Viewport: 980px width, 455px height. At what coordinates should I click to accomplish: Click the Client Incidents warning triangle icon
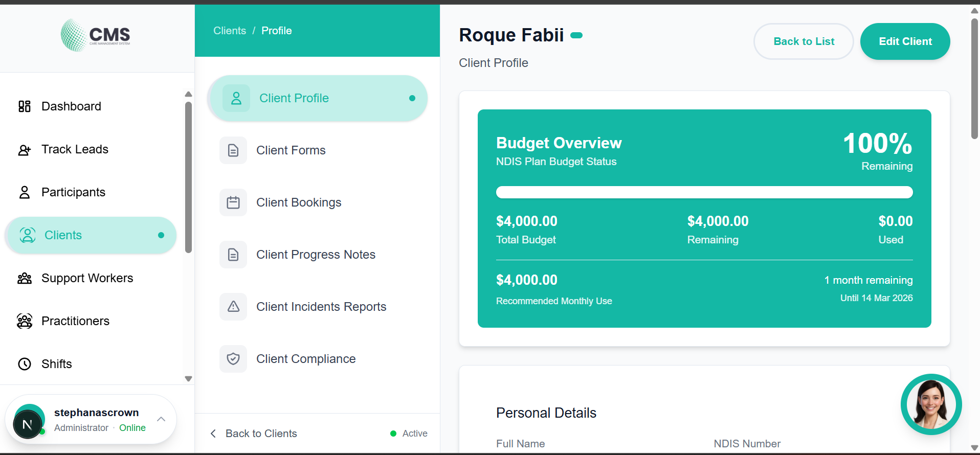233,307
